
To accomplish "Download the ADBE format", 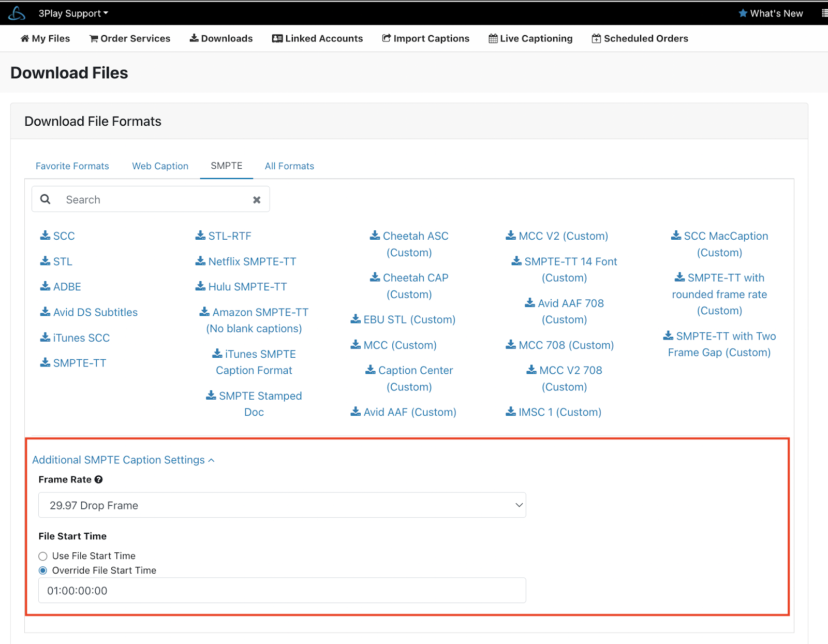I will pos(61,287).
